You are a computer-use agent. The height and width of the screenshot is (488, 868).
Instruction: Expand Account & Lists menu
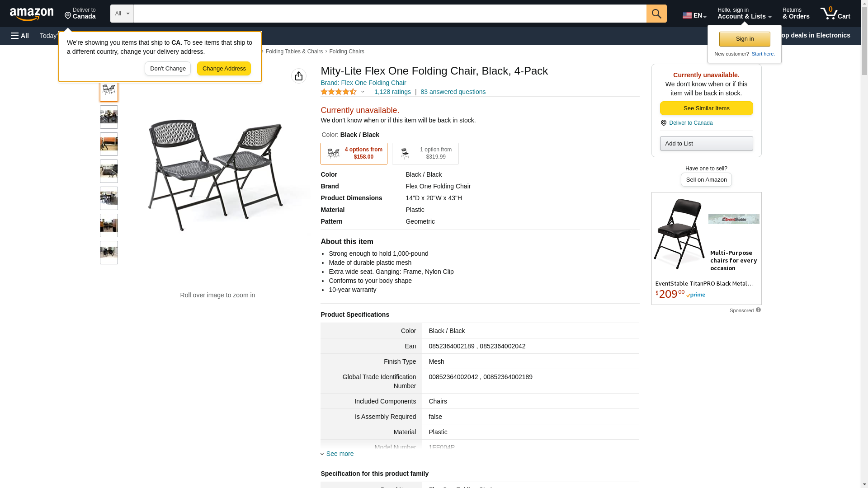(744, 14)
